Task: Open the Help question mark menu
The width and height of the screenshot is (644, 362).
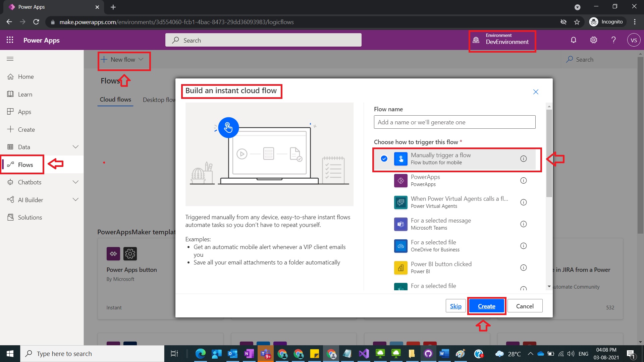Action: pyautogui.click(x=613, y=40)
